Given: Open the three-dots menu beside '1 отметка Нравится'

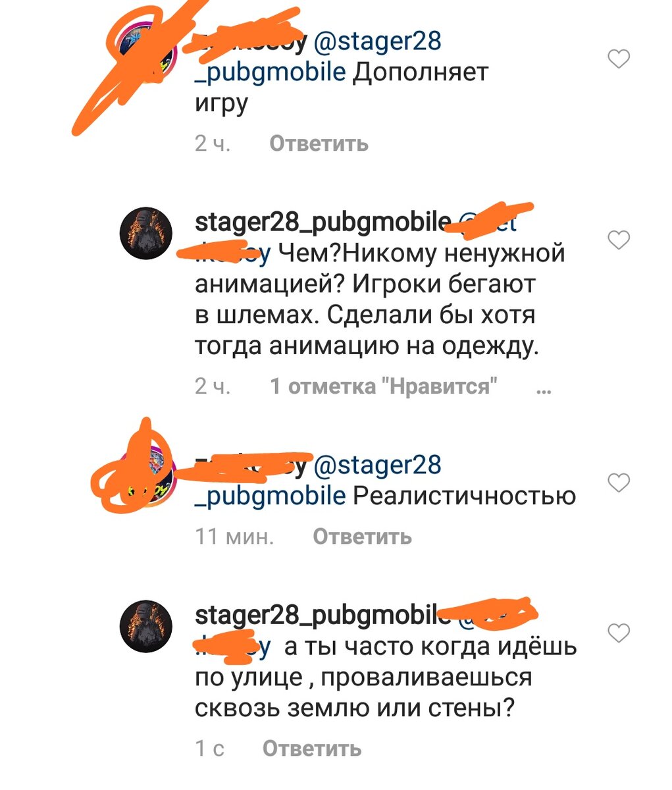Looking at the screenshot, I should [544, 390].
